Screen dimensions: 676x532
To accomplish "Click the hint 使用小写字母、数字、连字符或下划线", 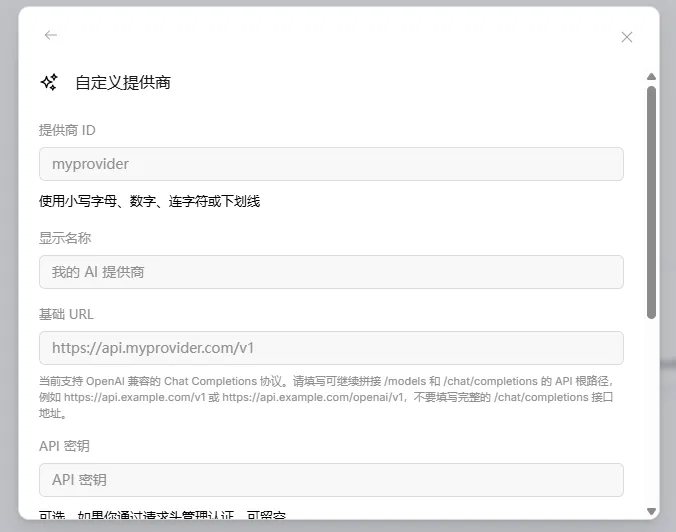I will click(150, 201).
